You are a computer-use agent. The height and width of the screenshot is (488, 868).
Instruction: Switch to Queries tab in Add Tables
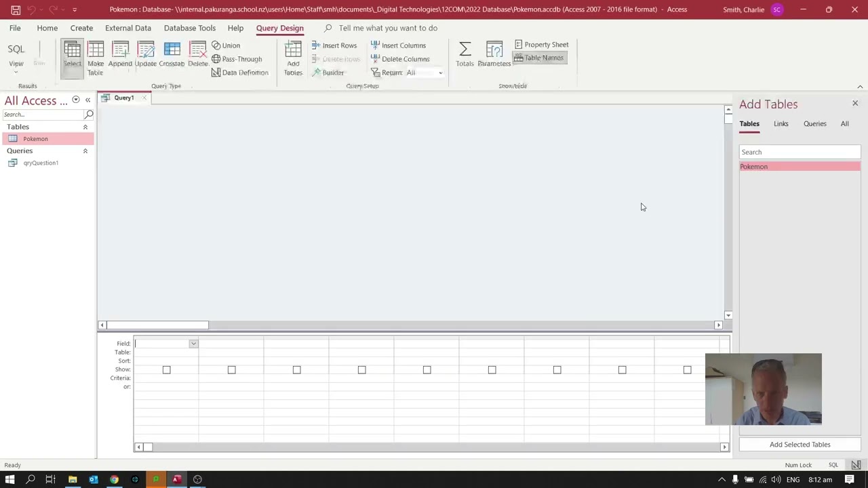pos(814,123)
